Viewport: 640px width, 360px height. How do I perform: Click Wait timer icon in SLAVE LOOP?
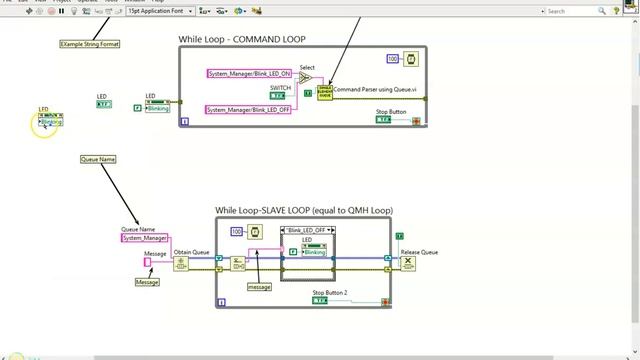point(255,232)
